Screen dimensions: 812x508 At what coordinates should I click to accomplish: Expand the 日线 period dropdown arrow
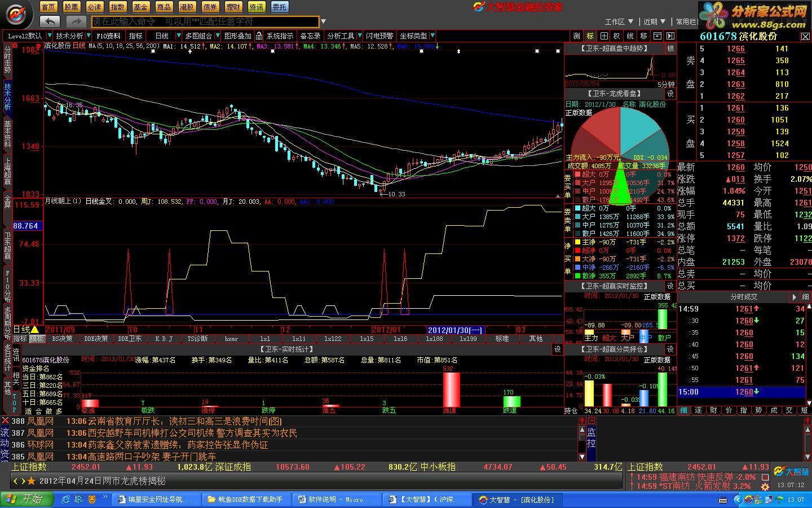[178, 36]
